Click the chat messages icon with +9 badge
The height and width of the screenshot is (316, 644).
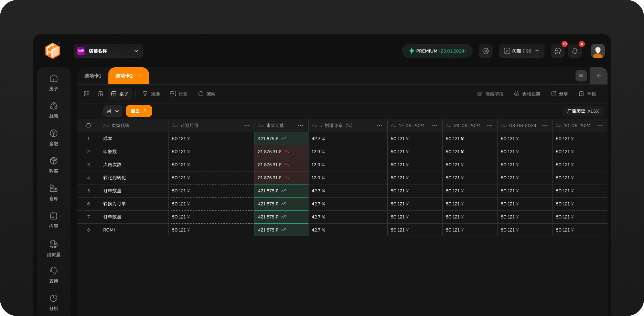click(557, 51)
